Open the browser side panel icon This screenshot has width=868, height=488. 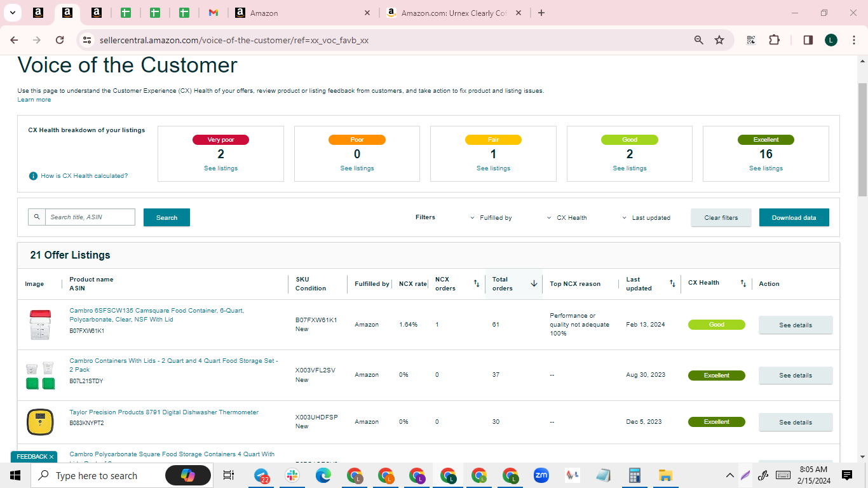tap(808, 40)
